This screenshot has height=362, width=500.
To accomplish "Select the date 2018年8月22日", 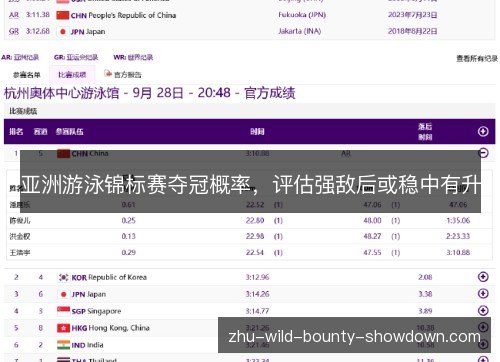I will 412,31.
